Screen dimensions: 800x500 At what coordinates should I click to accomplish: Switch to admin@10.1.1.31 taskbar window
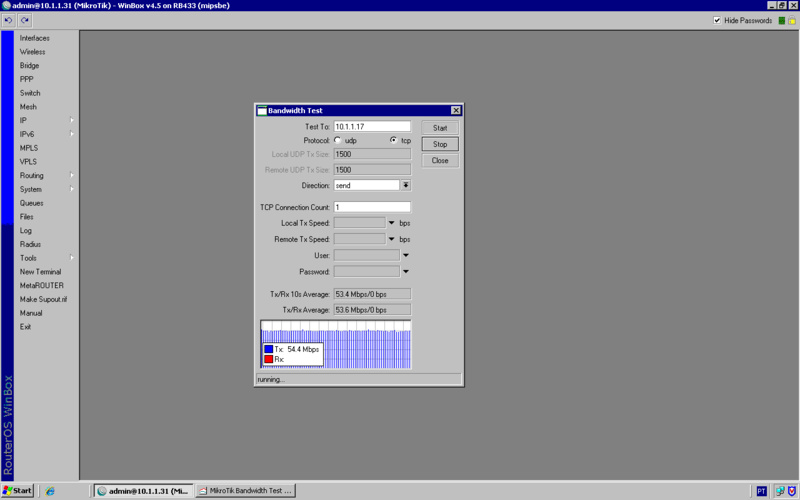click(143, 491)
